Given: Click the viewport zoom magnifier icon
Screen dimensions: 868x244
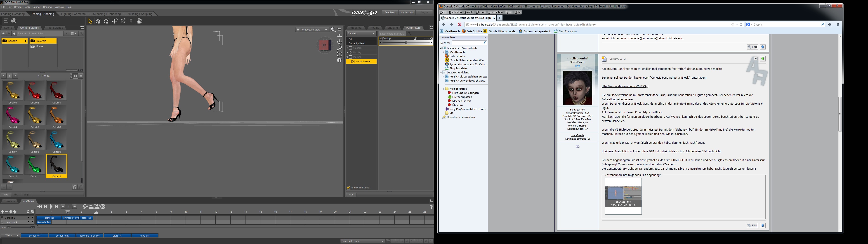Looking at the screenshot, I should pos(339,48).
